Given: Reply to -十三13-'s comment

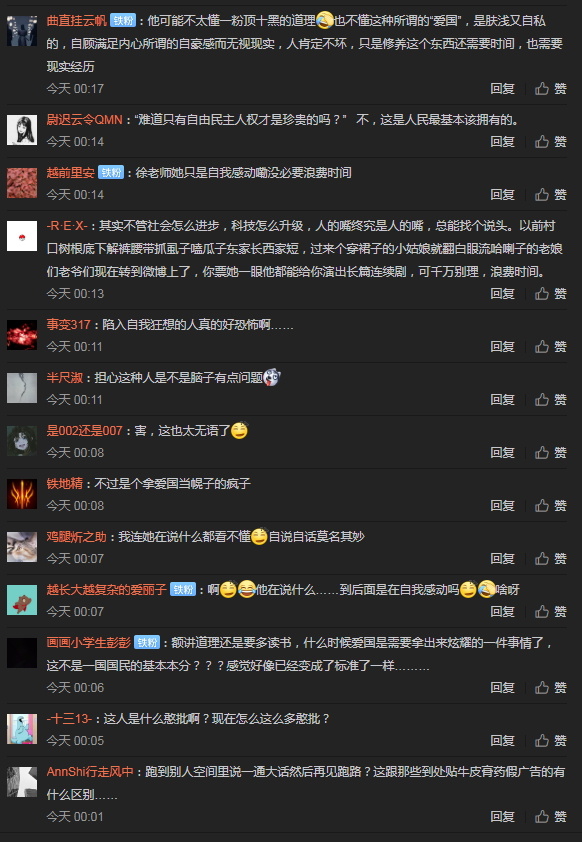Looking at the screenshot, I should 503,741.
